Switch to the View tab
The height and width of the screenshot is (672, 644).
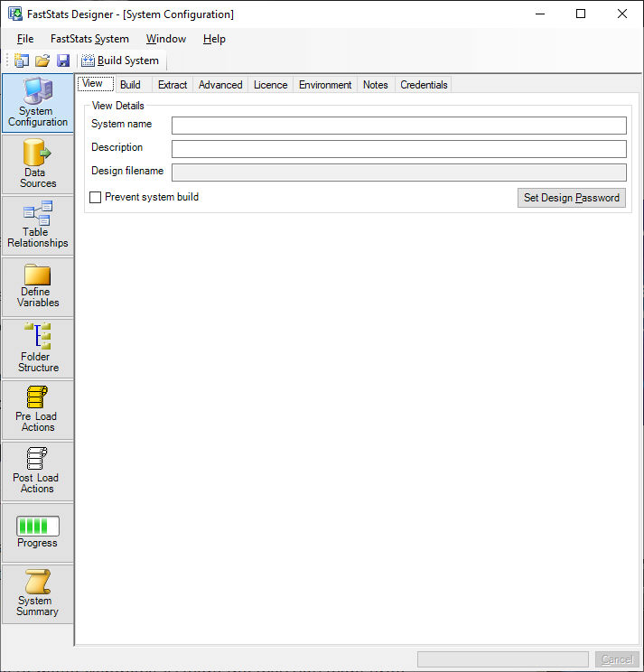coord(96,84)
